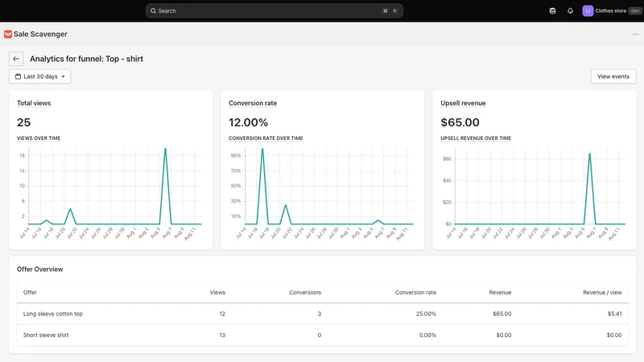Click the store icon beside the bell
Screen dimensions: 644x362
click(x=552, y=10)
